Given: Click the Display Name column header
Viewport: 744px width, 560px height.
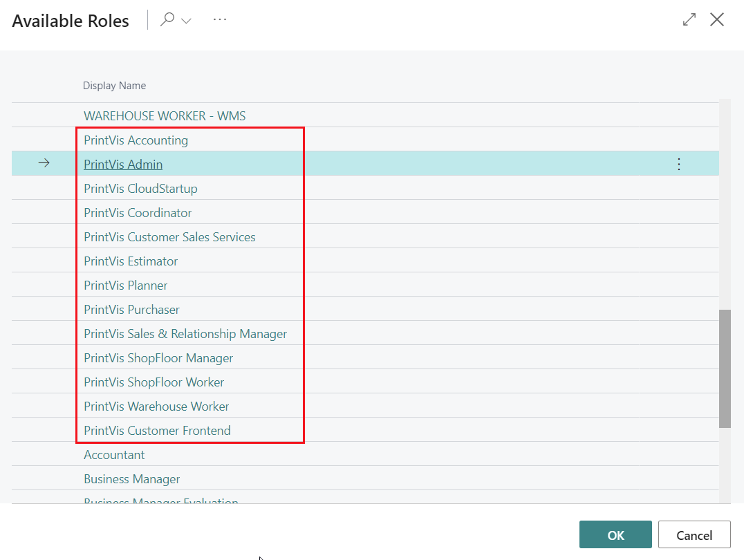Looking at the screenshot, I should (114, 85).
